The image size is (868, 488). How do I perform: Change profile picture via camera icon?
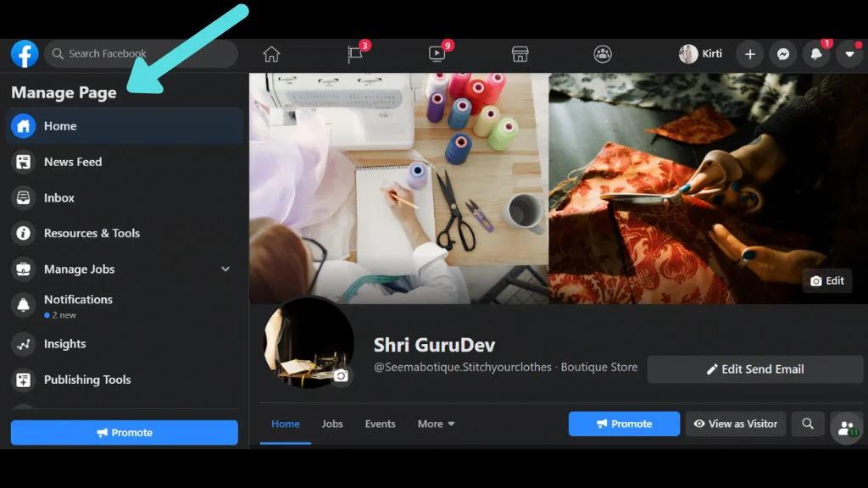[341, 375]
